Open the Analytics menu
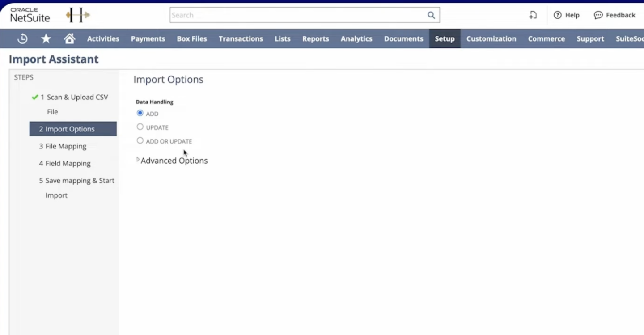Screen dimensions: 644x335 click(x=356, y=39)
